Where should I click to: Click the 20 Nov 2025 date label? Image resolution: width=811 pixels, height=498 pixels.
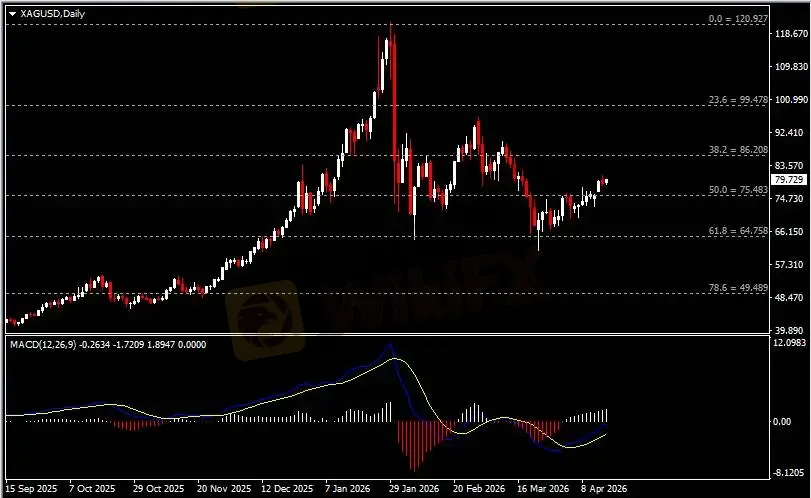click(224, 489)
